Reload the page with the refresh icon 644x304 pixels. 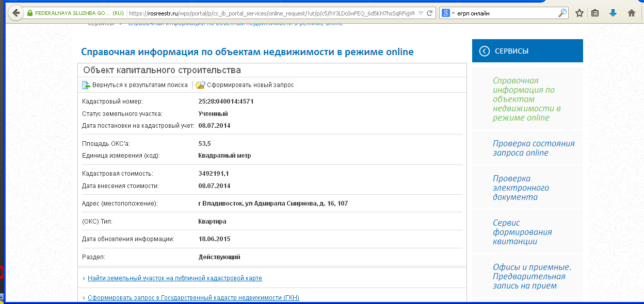tap(430, 13)
